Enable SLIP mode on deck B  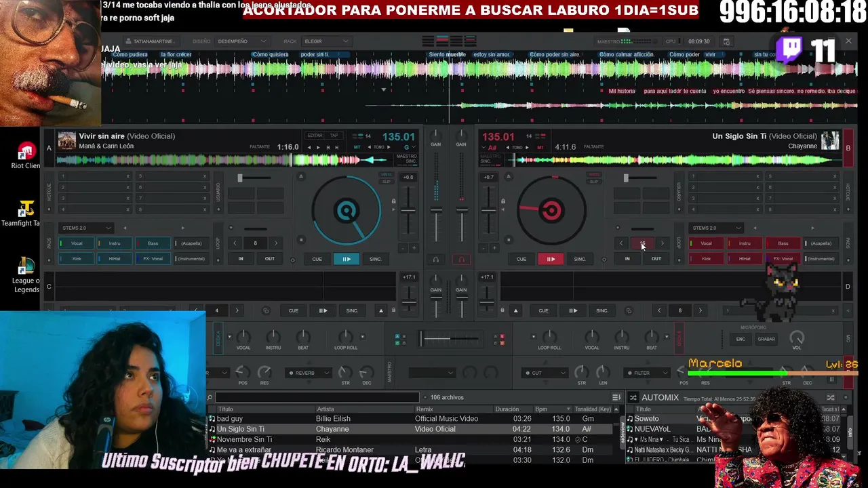[594, 182]
